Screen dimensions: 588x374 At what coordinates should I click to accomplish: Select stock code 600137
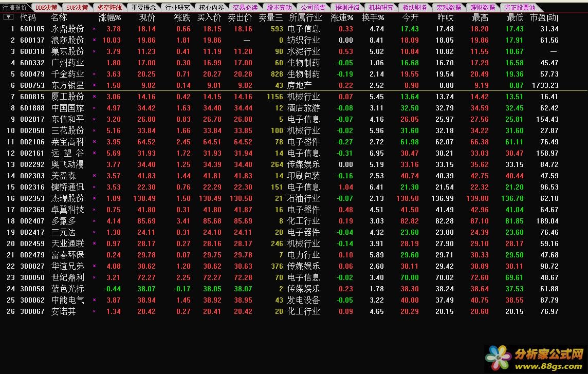click(x=32, y=40)
